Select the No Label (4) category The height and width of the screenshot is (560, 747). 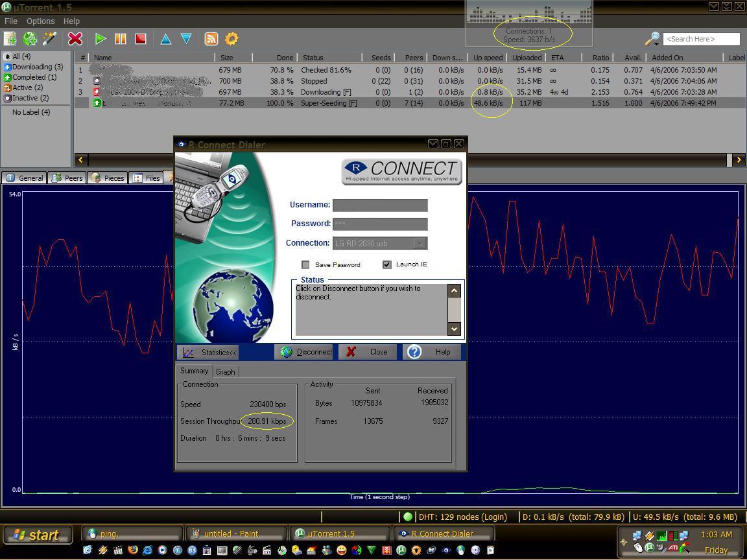pyautogui.click(x=31, y=112)
